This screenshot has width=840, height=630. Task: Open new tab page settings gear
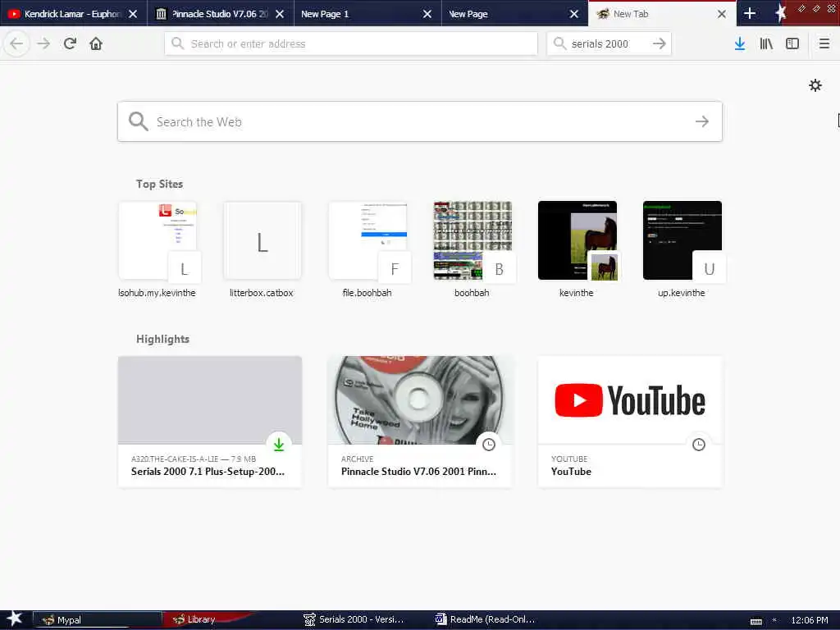coord(815,85)
